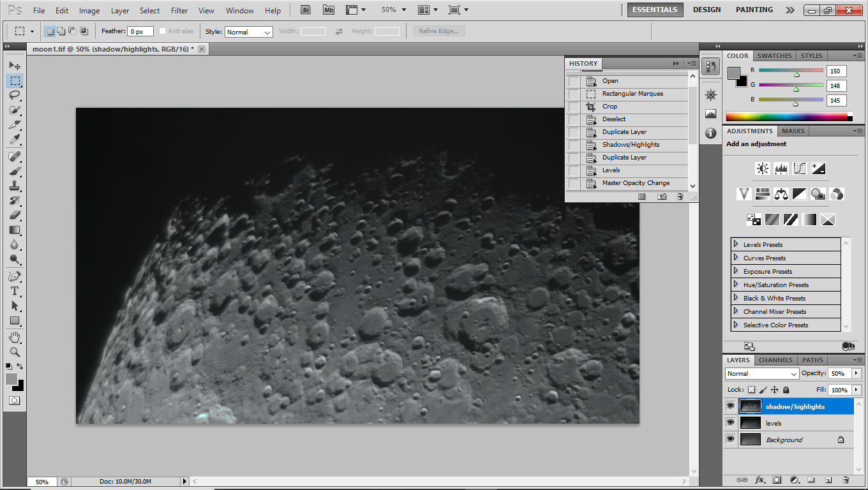Select the Lasso tool
This screenshot has height=490, width=868.
pyautogui.click(x=15, y=95)
